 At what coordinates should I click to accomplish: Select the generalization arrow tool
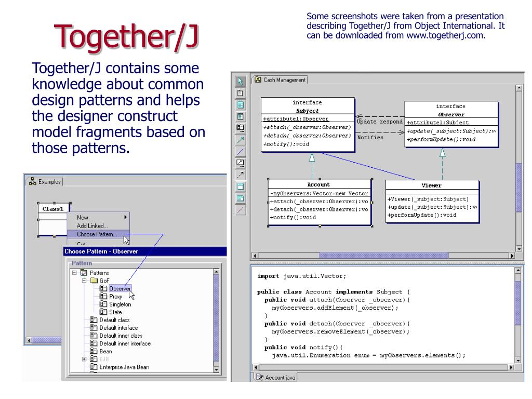[x=240, y=140]
